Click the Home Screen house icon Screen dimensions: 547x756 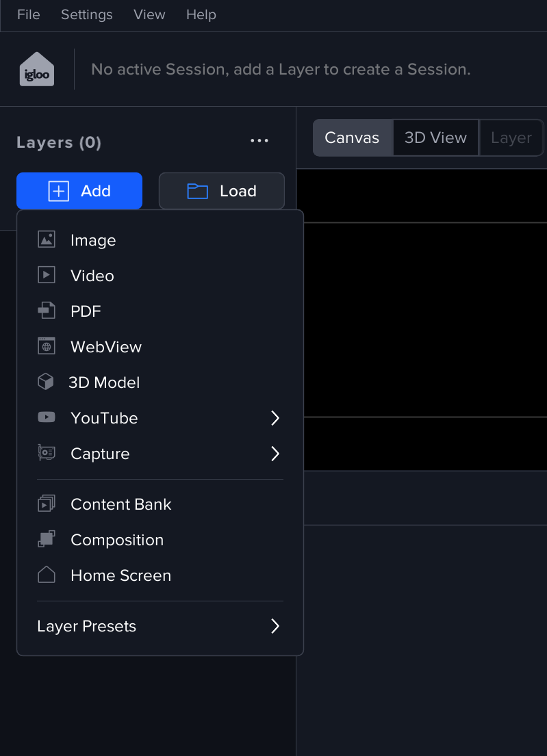(x=46, y=575)
